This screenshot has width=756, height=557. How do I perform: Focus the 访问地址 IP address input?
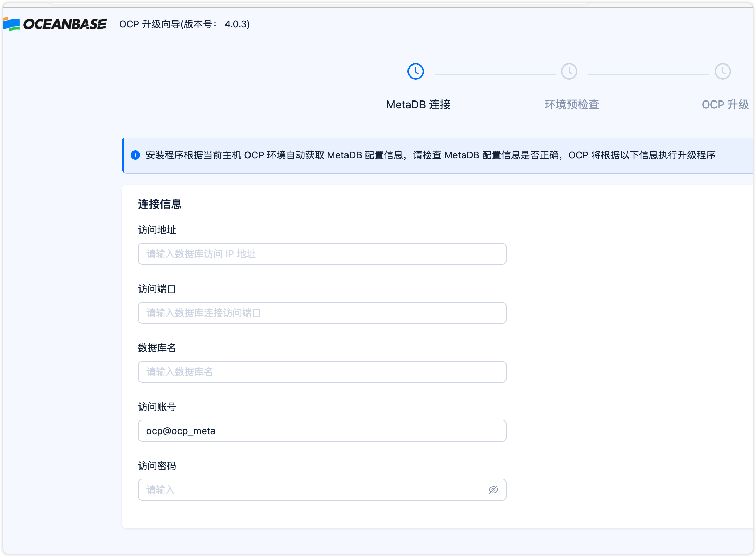322,254
